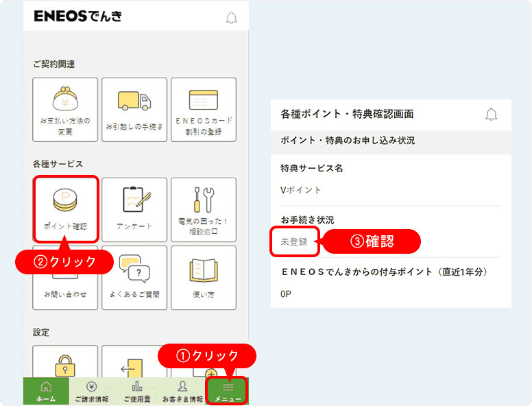532x406 pixels.
Task: Click the ENEOSでんき logo
Action: point(77,16)
